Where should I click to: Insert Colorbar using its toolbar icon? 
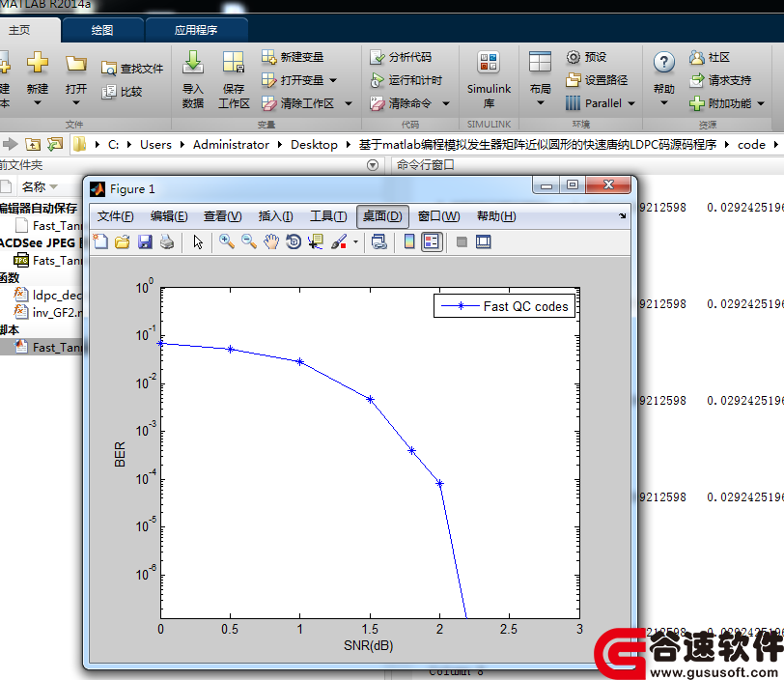click(409, 242)
